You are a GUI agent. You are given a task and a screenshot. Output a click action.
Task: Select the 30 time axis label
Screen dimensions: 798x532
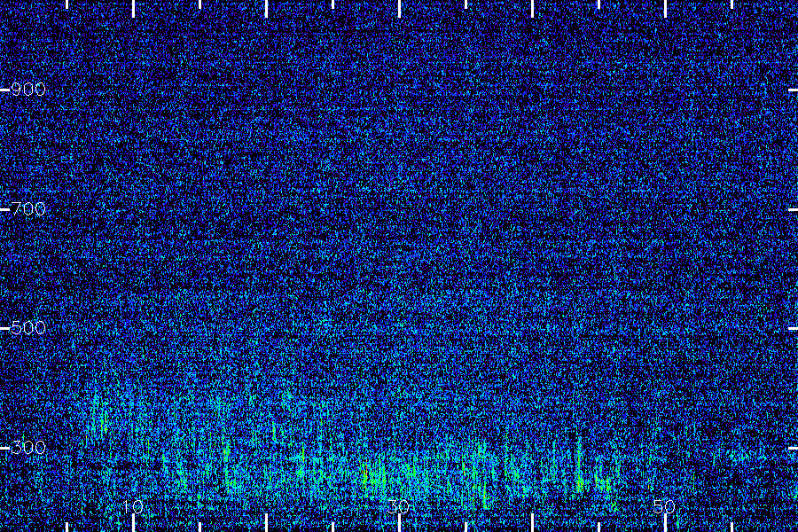(398, 506)
